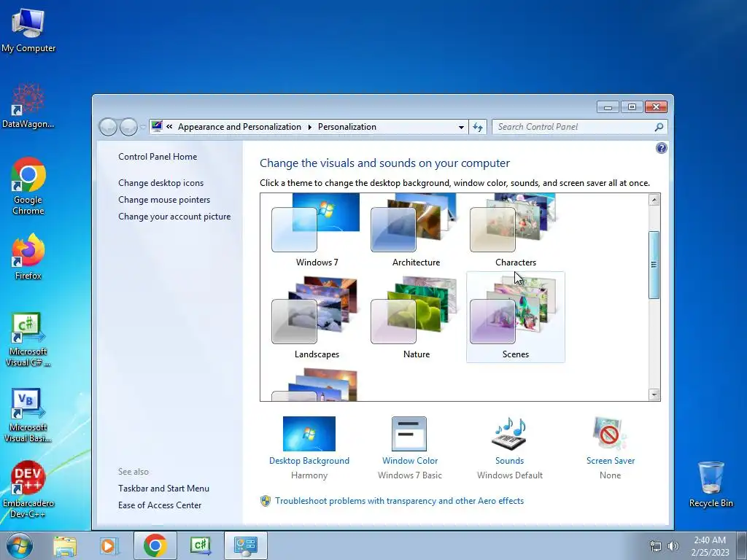Troubleshoot problems with transparency and Aero effects

[x=399, y=501]
